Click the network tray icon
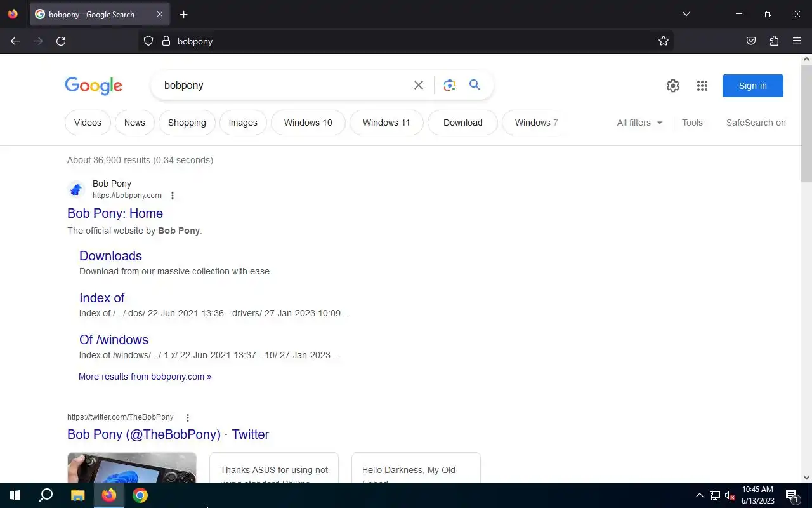This screenshot has height=508, width=812. tap(715, 495)
